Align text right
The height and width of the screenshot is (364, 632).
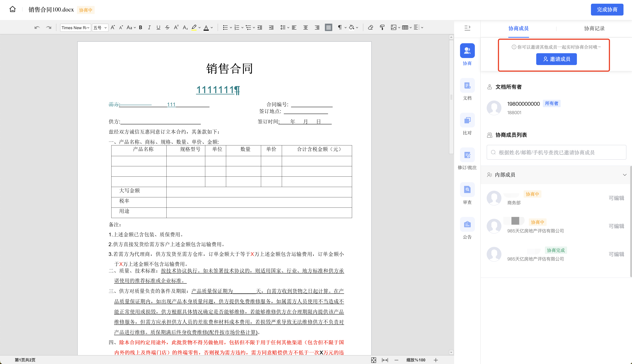tap(317, 28)
